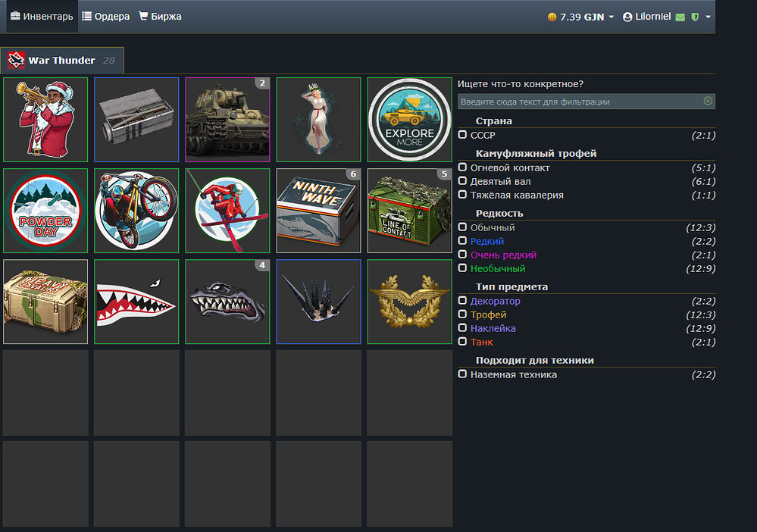757x532 pixels.
Task: Switch to the Биржа marketplace section
Action: [161, 17]
